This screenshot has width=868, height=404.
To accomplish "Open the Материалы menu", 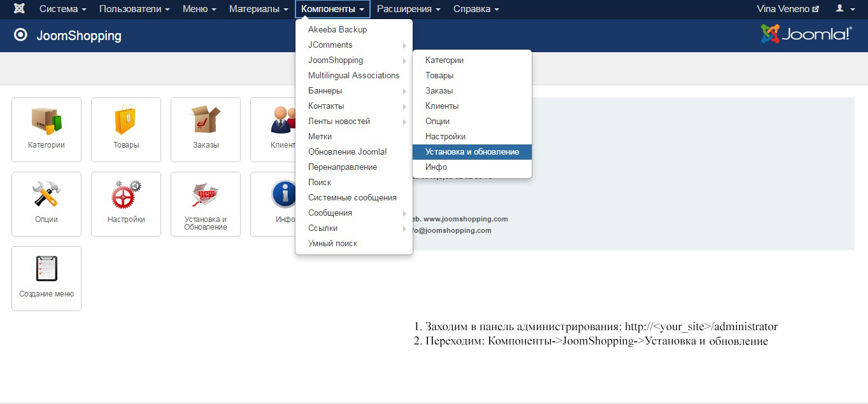I will pos(259,9).
